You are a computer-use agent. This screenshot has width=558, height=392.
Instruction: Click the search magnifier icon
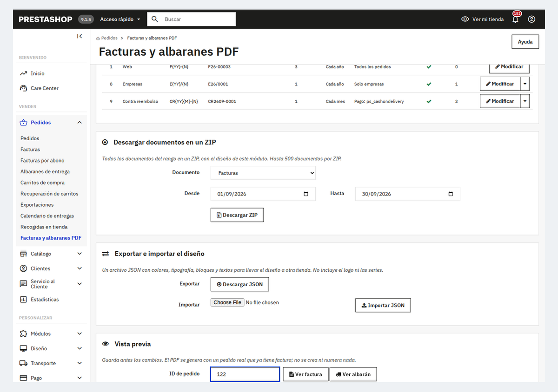pyautogui.click(x=155, y=20)
